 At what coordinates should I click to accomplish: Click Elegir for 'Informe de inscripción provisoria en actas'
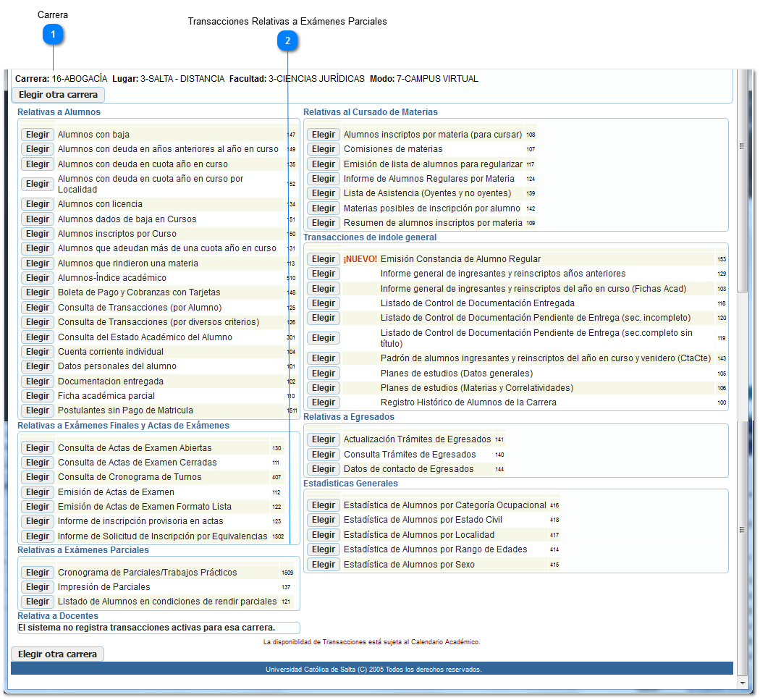tap(38, 521)
